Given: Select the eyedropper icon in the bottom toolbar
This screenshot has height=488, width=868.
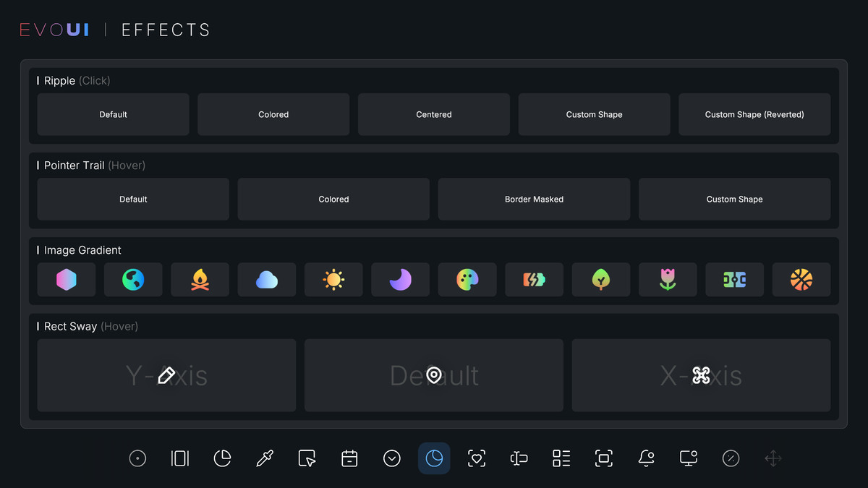Looking at the screenshot, I should tap(265, 458).
